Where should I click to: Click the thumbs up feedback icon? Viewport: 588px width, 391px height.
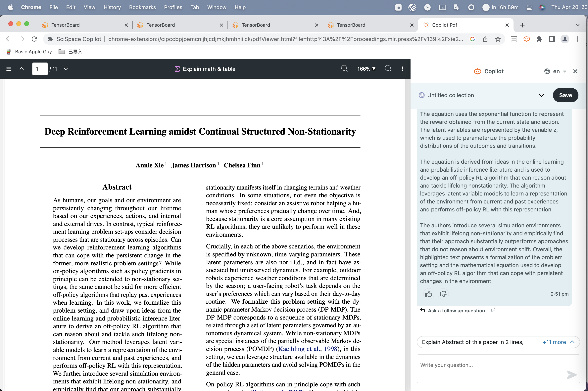point(428,294)
